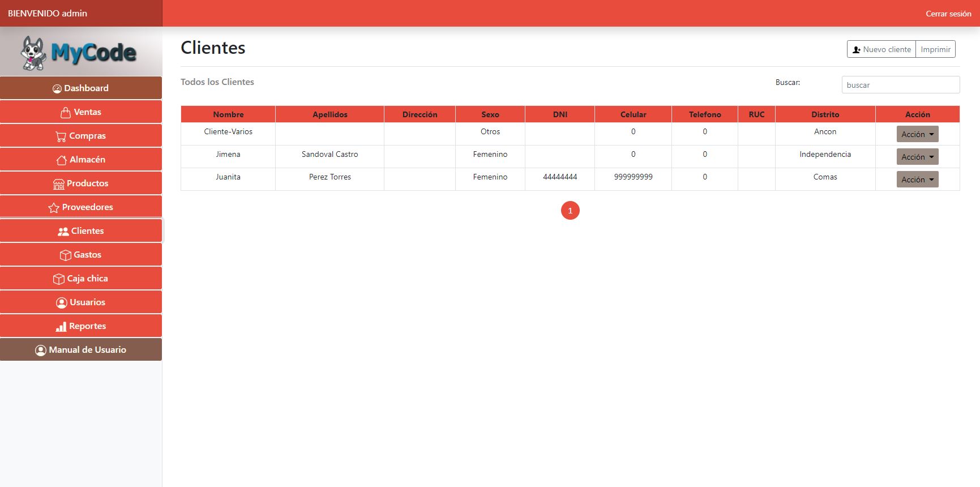Open the Gastos menu item
Image resolution: width=980 pixels, height=487 pixels.
coord(81,255)
